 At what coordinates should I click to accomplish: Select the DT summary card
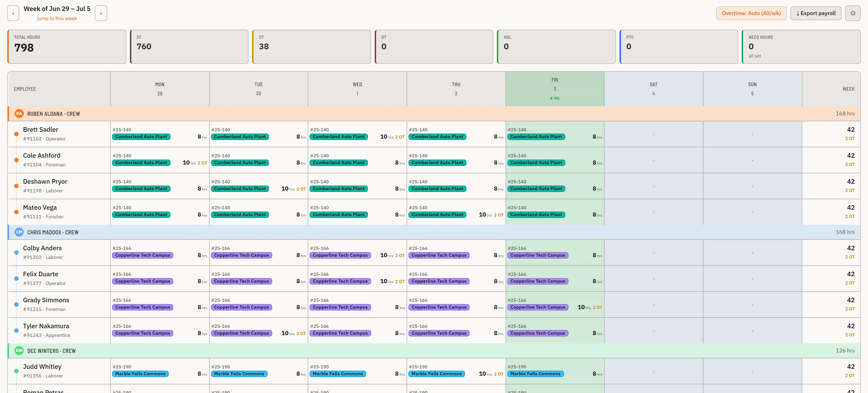click(x=434, y=47)
